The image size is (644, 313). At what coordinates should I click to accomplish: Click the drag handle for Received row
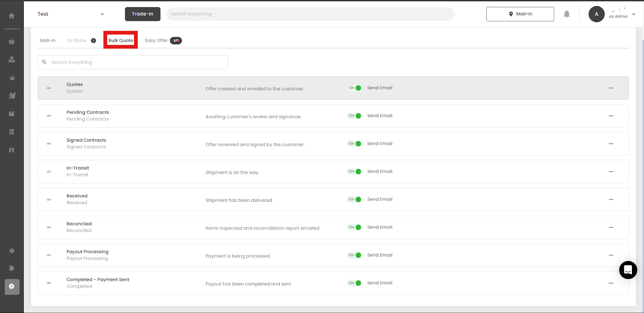[x=49, y=199]
